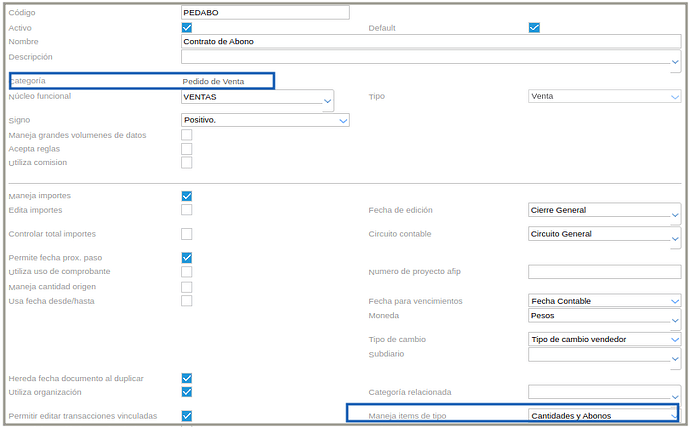Uncheck Permitir editar transacciones vinculadas
This screenshot has height=427, width=690.
[x=187, y=416]
